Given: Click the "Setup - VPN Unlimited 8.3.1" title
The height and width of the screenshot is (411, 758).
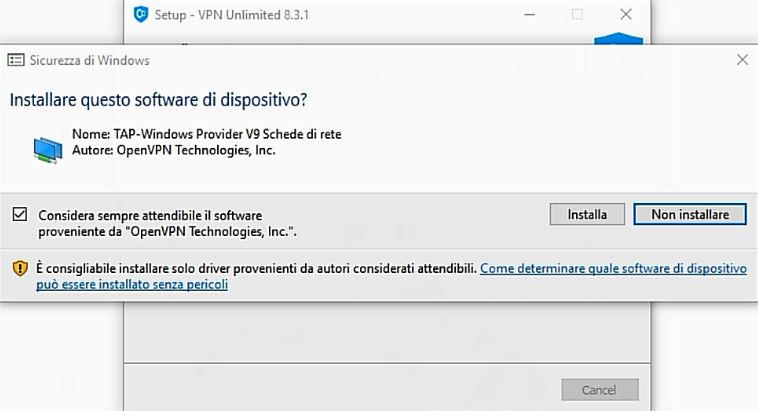Looking at the screenshot, I should tap(221, 14).
